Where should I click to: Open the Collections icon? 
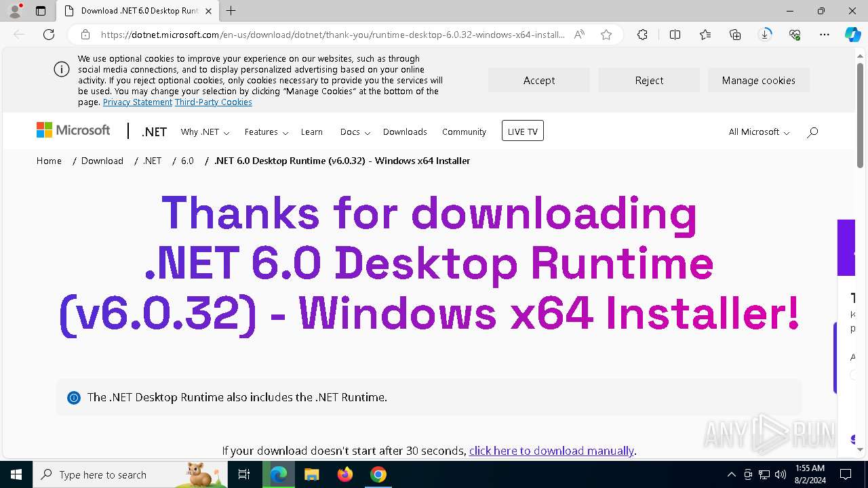735,35
